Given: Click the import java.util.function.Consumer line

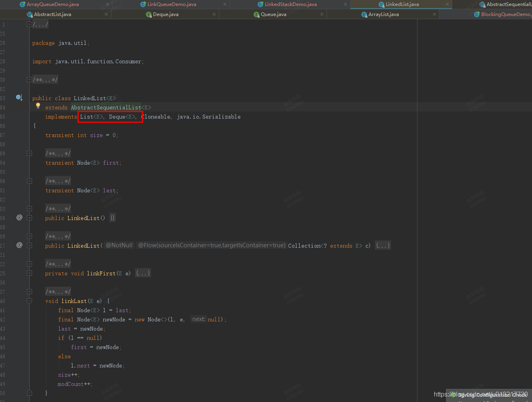Looking at the screenshot, I should pos(88,61).
